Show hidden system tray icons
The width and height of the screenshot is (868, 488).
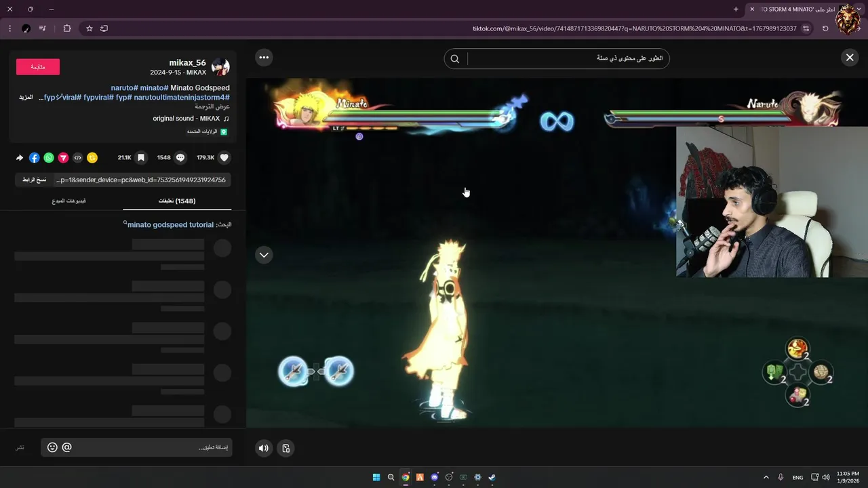coord(766,477)
